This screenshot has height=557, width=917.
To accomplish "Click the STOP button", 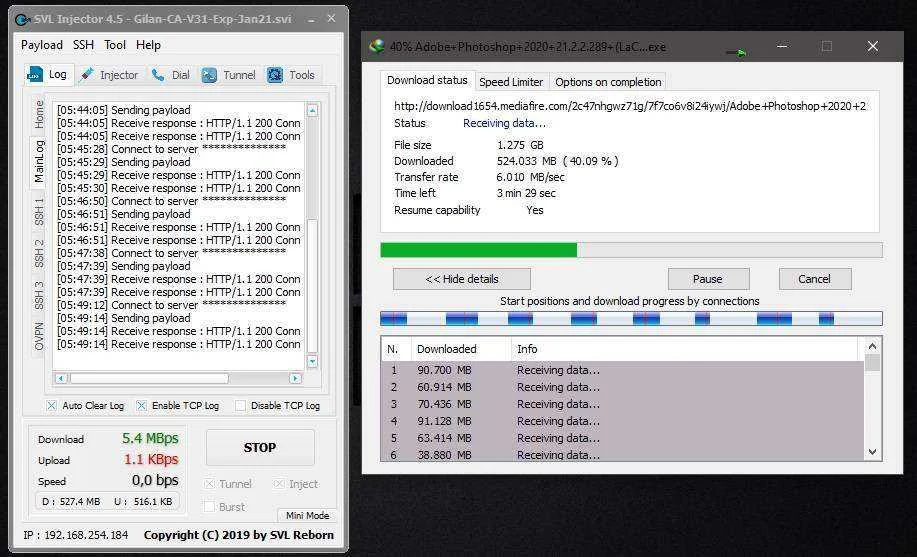I will [x=260, y=448].
